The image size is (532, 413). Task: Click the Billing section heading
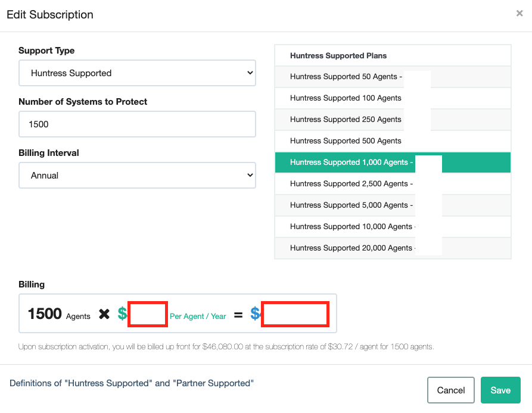point(32,284)
